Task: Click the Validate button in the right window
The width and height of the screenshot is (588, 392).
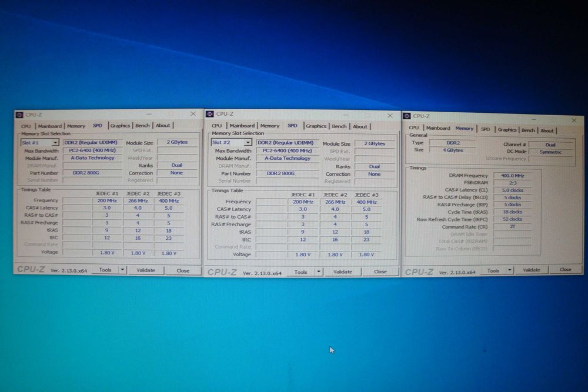Action: (532, 270)
